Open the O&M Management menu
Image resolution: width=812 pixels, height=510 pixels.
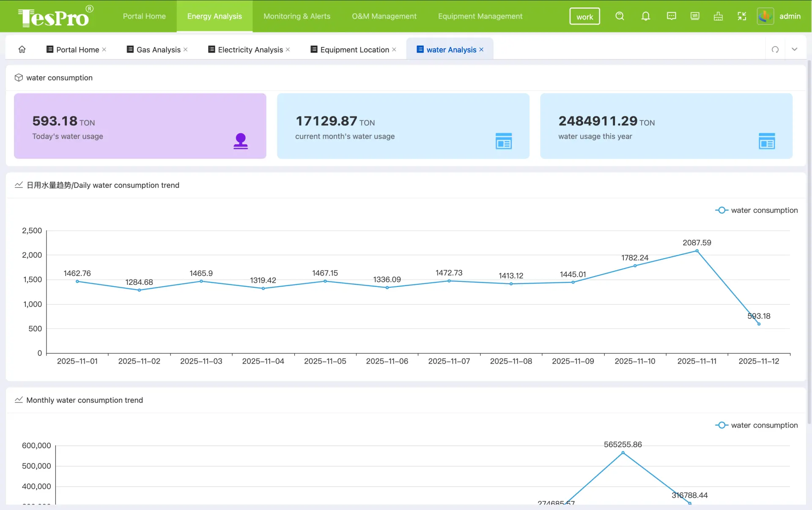pyautogui.click(x=384, y=16)
